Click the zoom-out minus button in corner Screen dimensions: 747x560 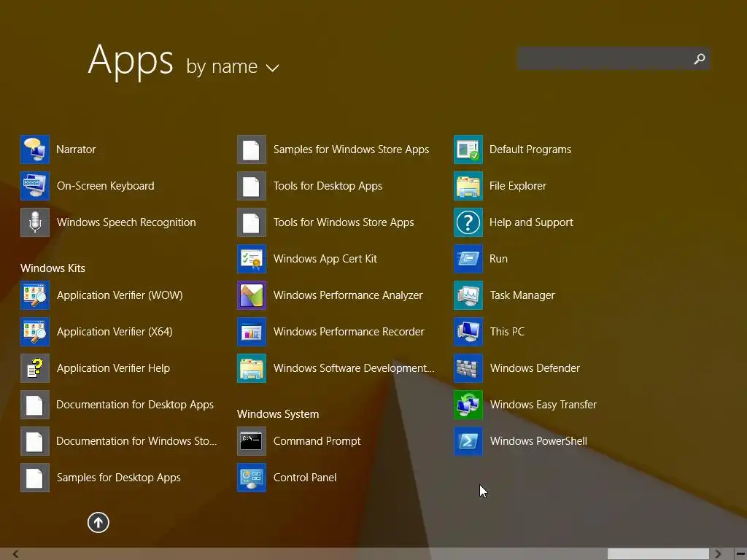point(740,554)
